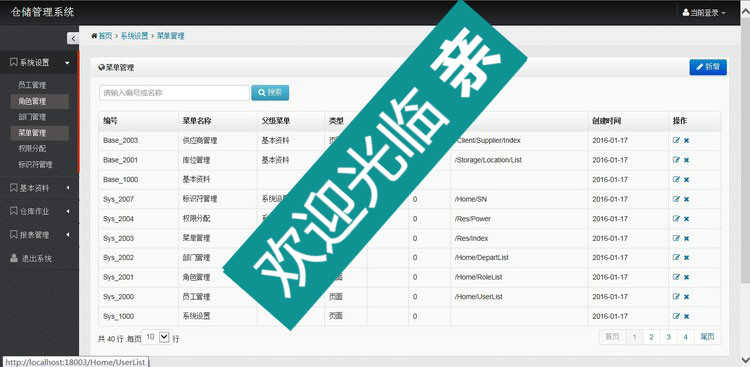Open 权限分配 in the sidebar
Viewport: 750px width, 367px height.
(32, 148)
